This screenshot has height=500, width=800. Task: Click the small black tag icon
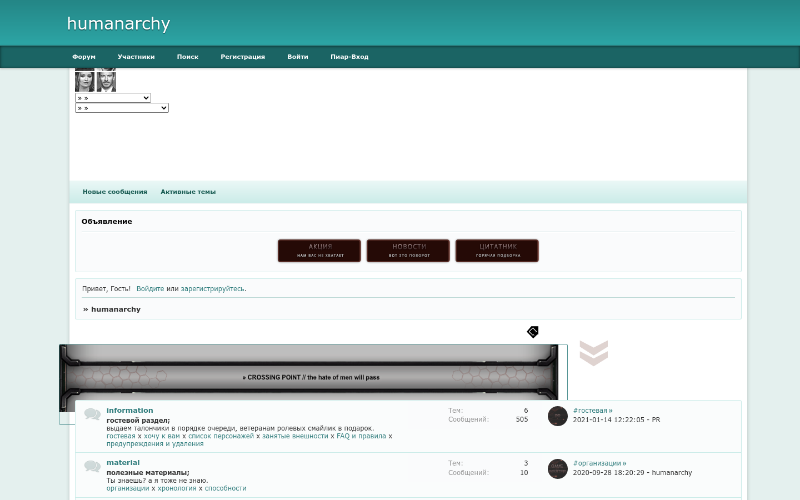(533, 331)
